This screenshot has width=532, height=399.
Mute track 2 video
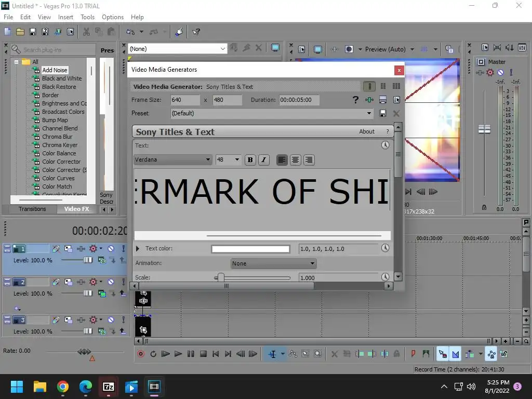pyautogui.click(x=111, y=282)
